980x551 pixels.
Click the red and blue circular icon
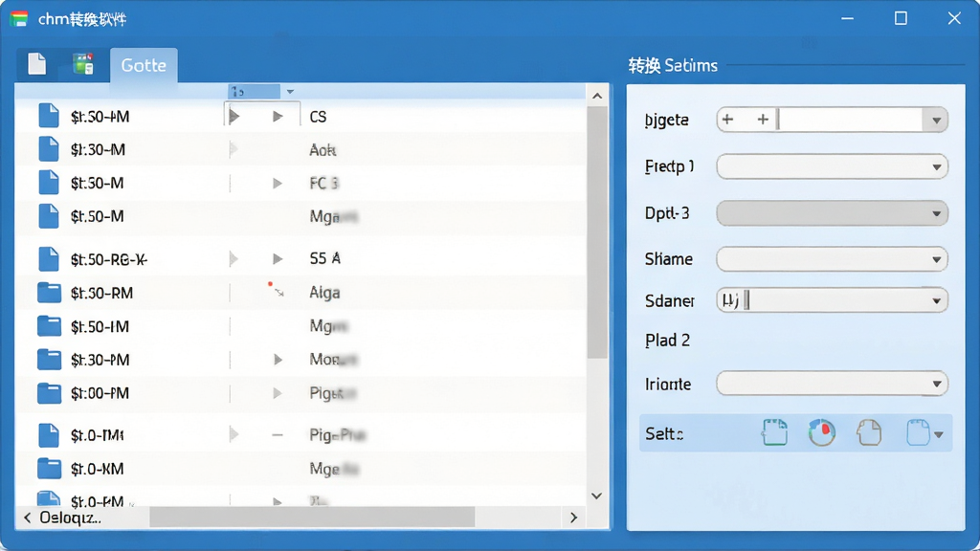click(x=822, y=432)
